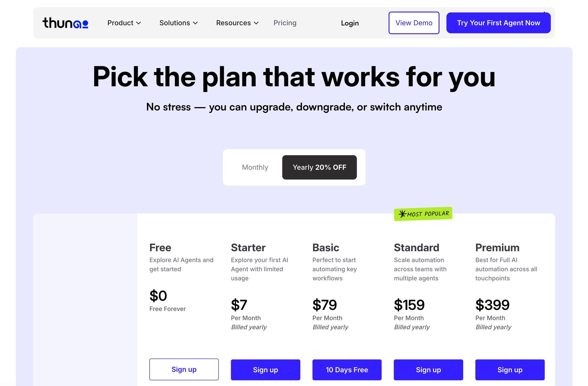
Task: Enable Yearly 20% OFF billing
Action: tap(319, 167)
